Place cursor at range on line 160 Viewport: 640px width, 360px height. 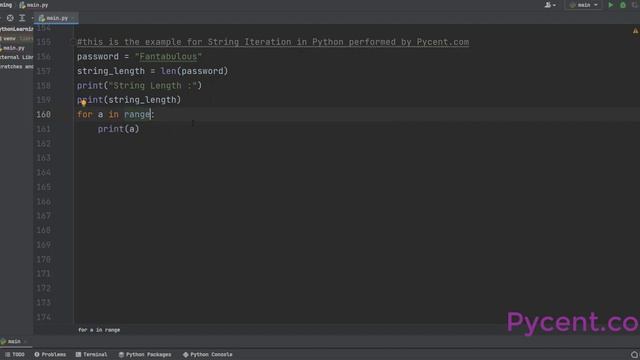137,115
